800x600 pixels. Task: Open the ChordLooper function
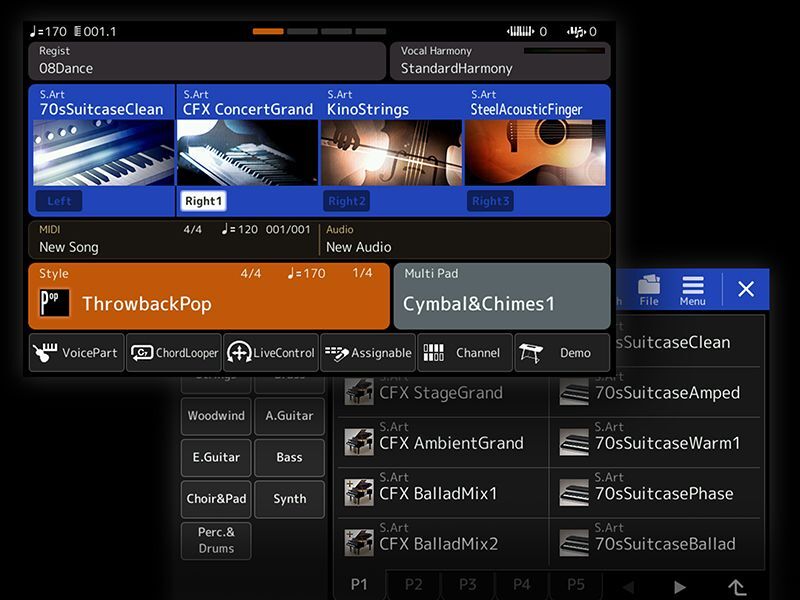(x=174, y=353)
